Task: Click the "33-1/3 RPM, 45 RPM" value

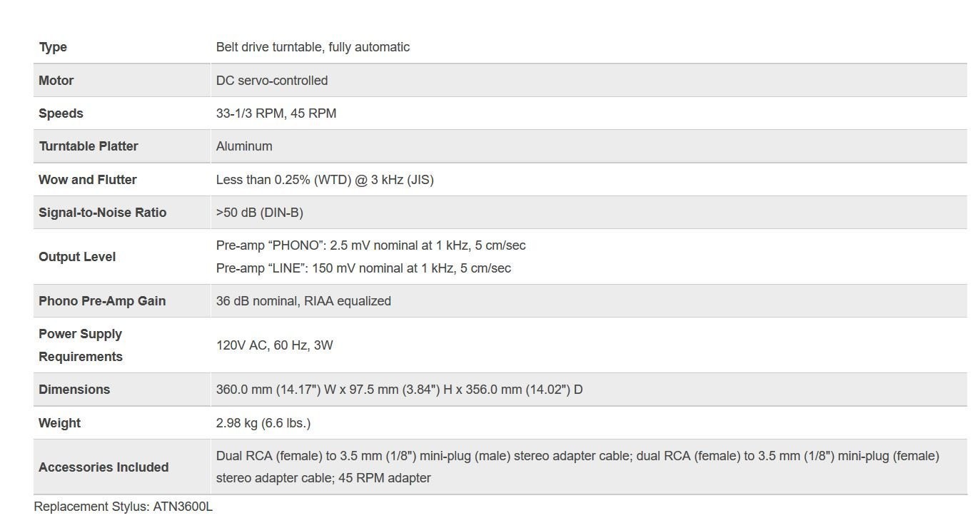Action: pos(276,113)
